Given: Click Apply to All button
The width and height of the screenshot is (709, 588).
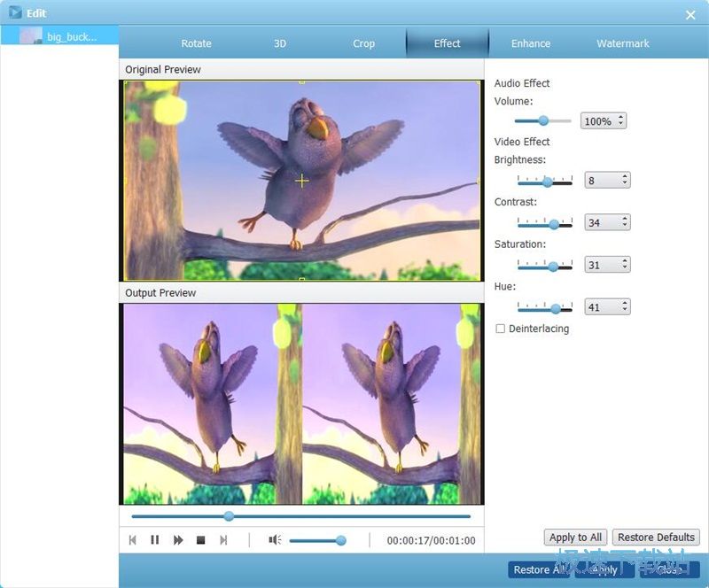Looking at the screenshot, I should tap(575, 538).
